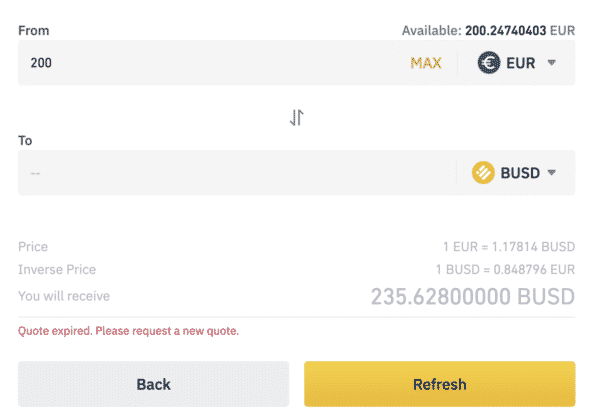This screenshot has height=420, width=600.
Task: Click the Quote expired error message
Action: (128, 331)
